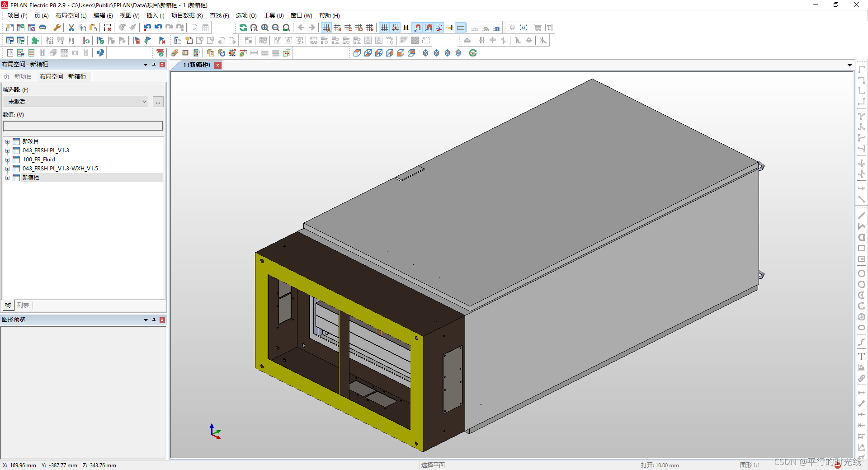Toggle grid D display
The image size is (868, 470).
(359, 28)
